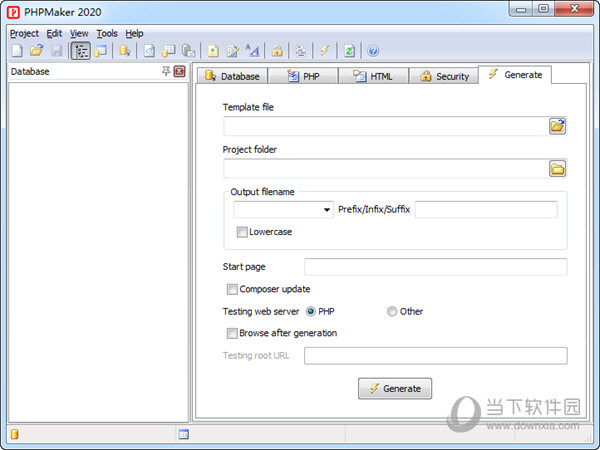600x450 pixels.
Task: Check Browse after generation
Action: 232,333
